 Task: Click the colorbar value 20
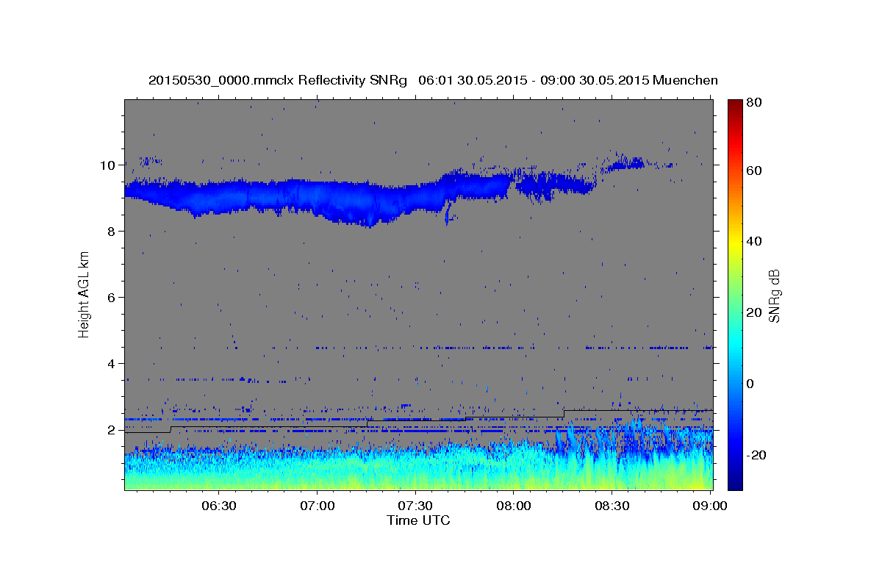pyautogui.click(x=754, y=312)
